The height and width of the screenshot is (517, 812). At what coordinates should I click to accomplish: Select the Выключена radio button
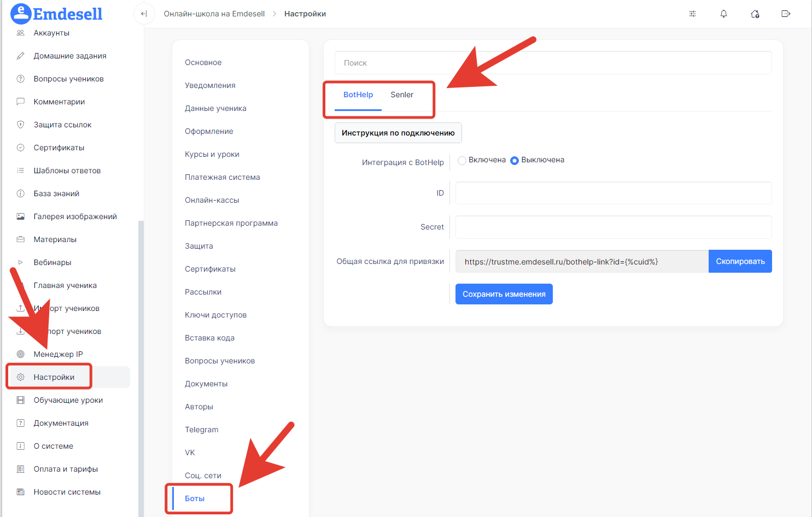pyautogui.click(x=515, y=160)
